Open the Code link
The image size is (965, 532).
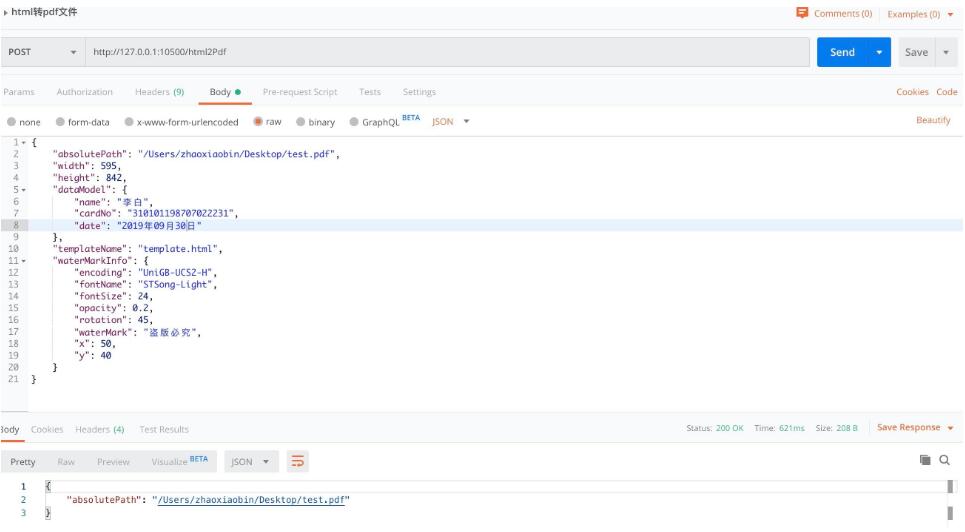point(947,92)
